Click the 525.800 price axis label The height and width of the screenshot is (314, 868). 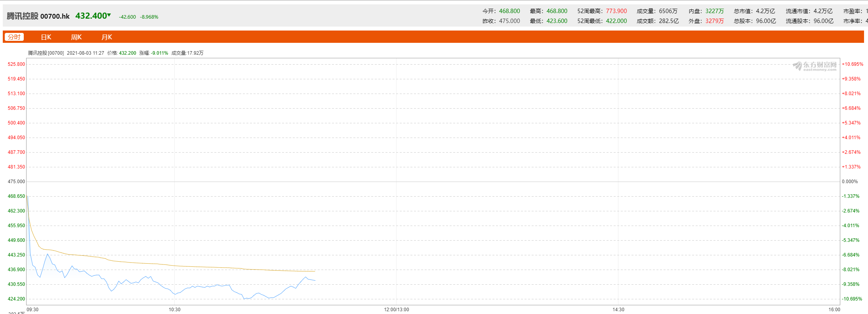click(16, 64)
